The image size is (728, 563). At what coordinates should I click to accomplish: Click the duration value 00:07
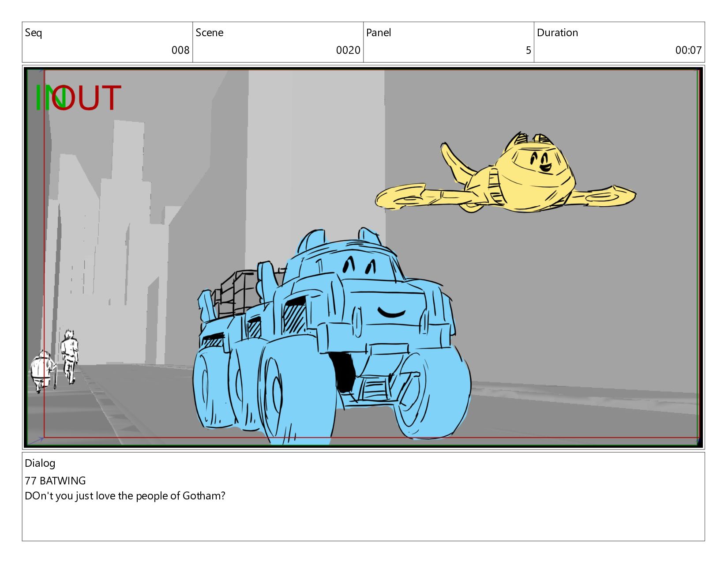[688, 50]
